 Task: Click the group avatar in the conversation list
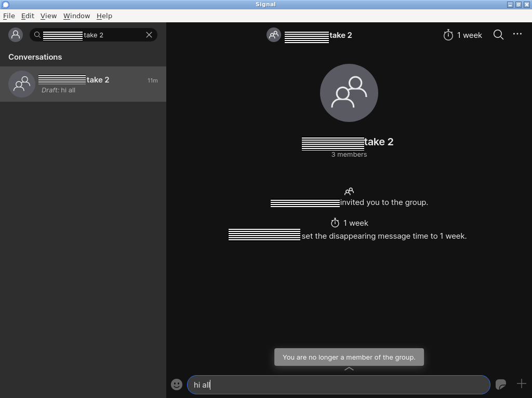22,84
